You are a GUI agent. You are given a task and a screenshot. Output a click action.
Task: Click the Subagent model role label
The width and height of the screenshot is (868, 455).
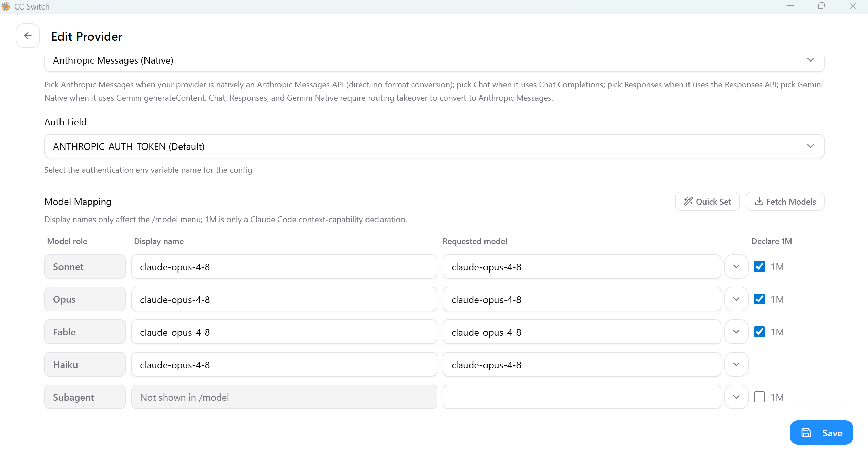point(85,397)
